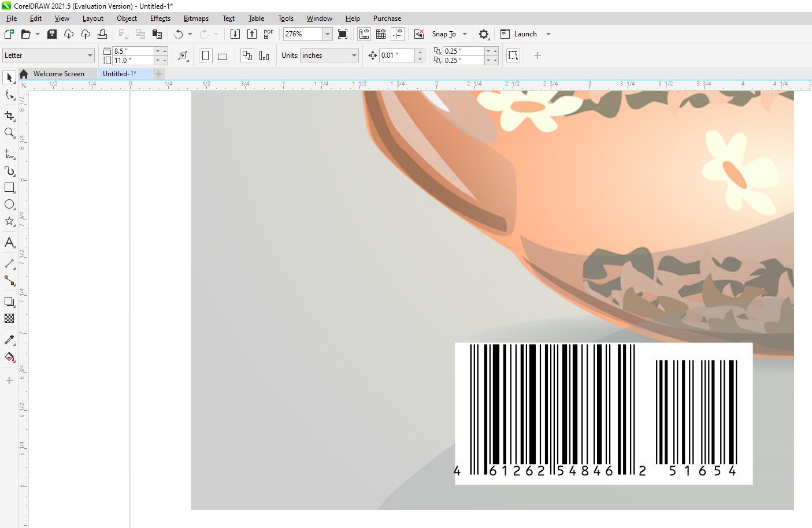Select the Artistic Media tool

[9, 171]
